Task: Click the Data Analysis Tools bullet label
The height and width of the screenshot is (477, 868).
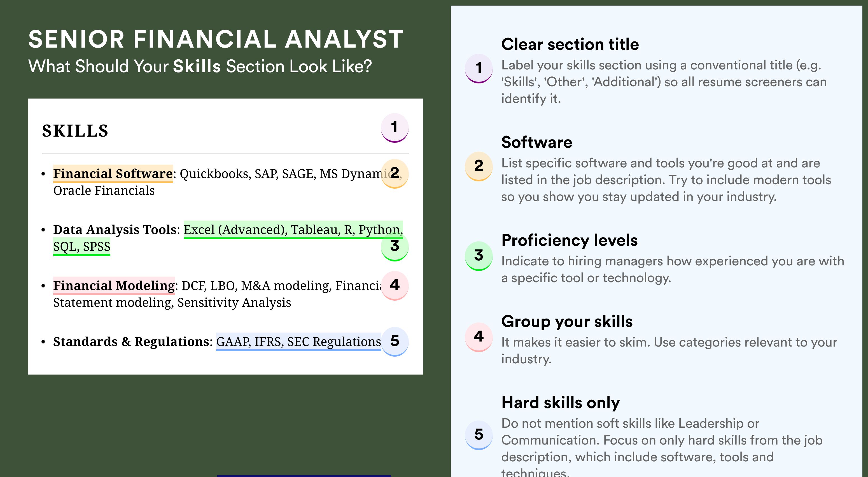Action: pyautogui.click(x=115, y=230)
